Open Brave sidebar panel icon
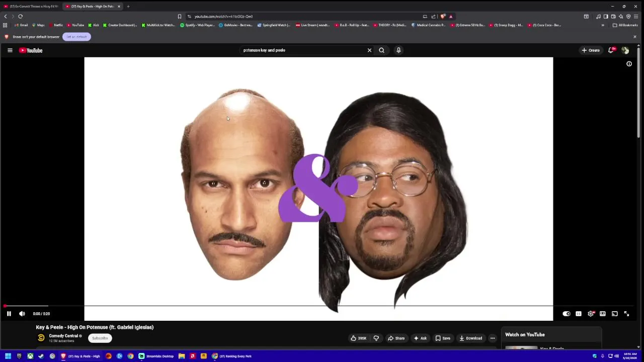The image size is (644, 362). tap(606, 16)
